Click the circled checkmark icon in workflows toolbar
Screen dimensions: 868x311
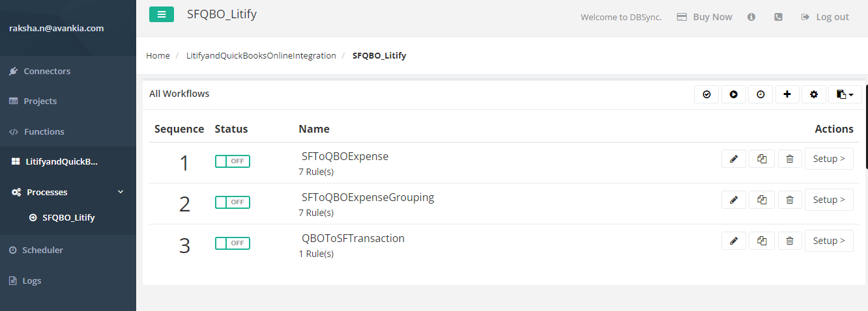click(706, 94)
